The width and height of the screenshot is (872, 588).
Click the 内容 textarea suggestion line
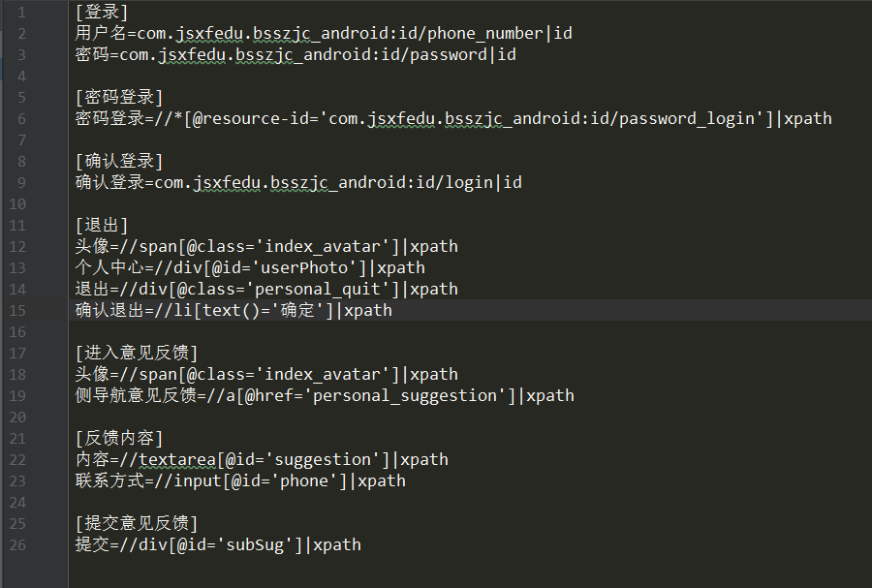tap(262, 459)
